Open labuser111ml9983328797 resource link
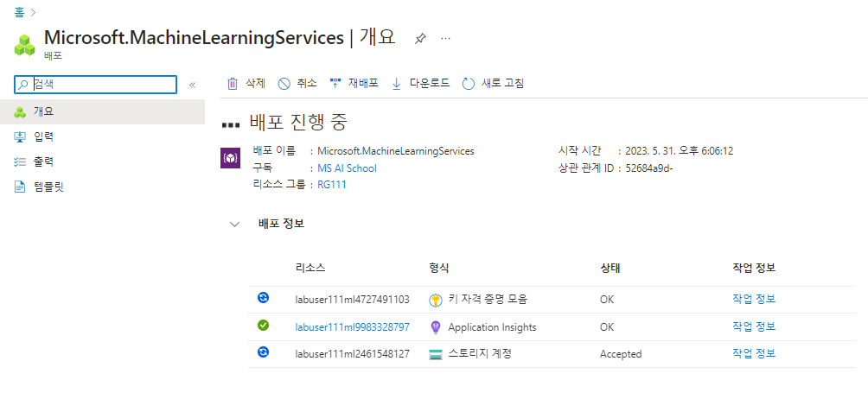This screenshot has width=868, height=399. pos(353,327)
